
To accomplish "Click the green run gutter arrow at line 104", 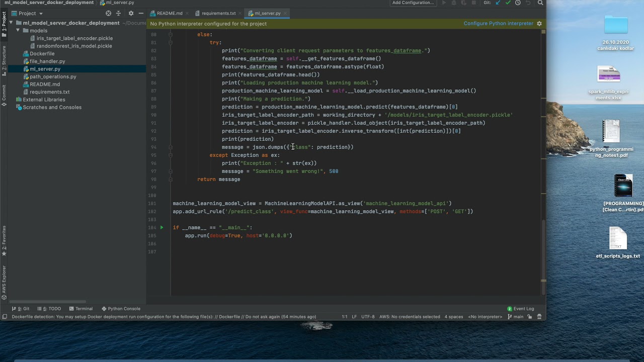I will coord(162,228).
